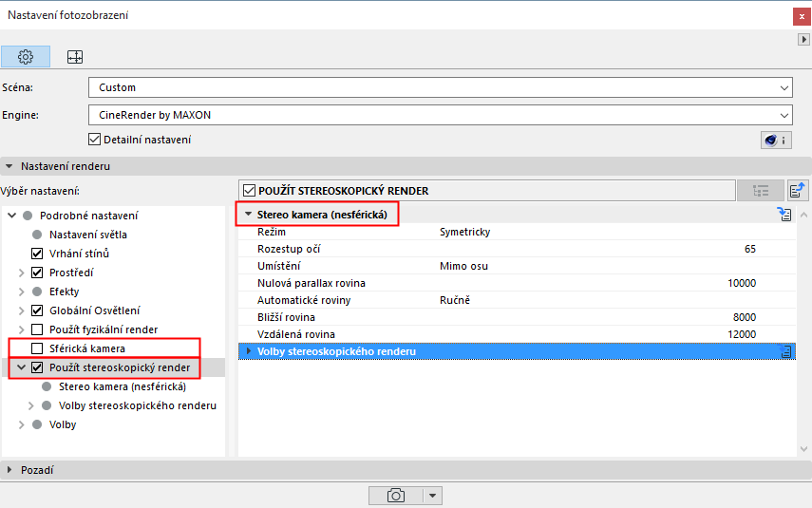Viewport: 812px width, 508px height.
Task: Click list icon on highlighted Volby stereoskopického row
Action: tap(785, 351)
